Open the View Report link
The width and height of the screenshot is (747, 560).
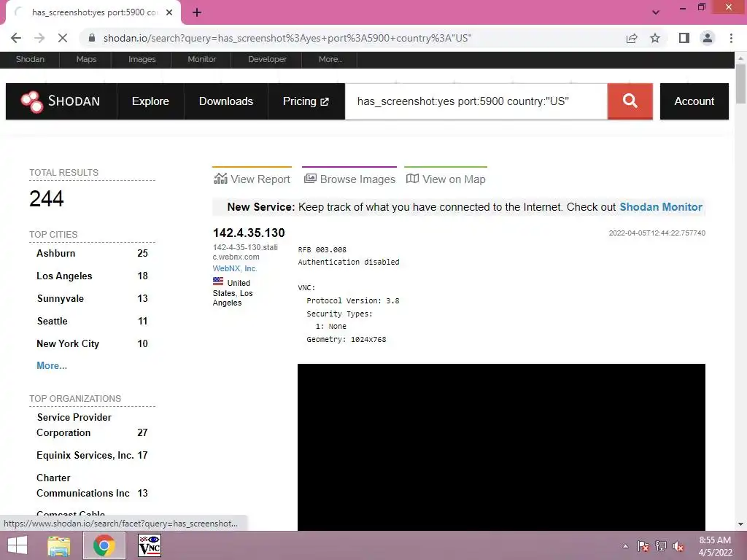252,179
